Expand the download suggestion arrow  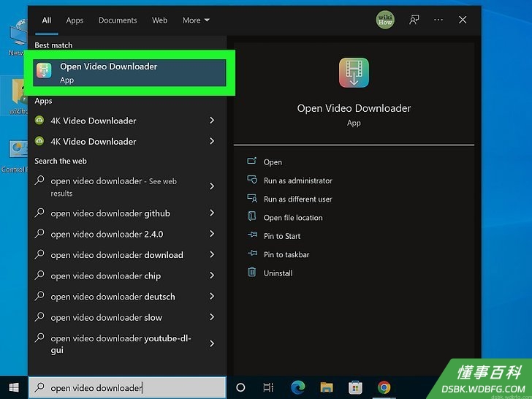coord(212,254)
